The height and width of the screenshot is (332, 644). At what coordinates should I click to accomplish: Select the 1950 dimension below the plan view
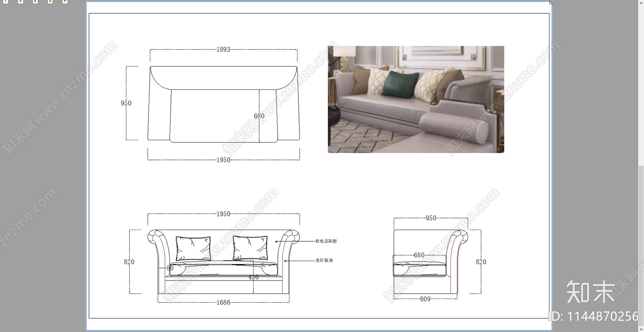(223, 160)
